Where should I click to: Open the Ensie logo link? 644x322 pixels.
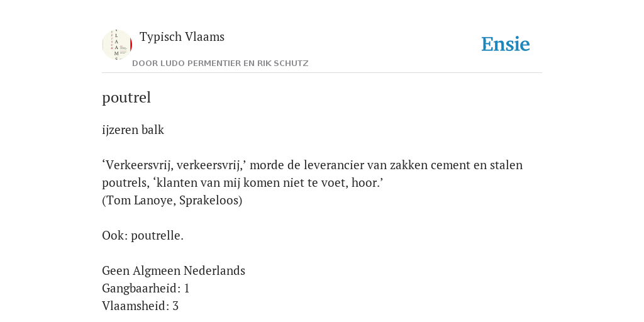coord(506,44)
